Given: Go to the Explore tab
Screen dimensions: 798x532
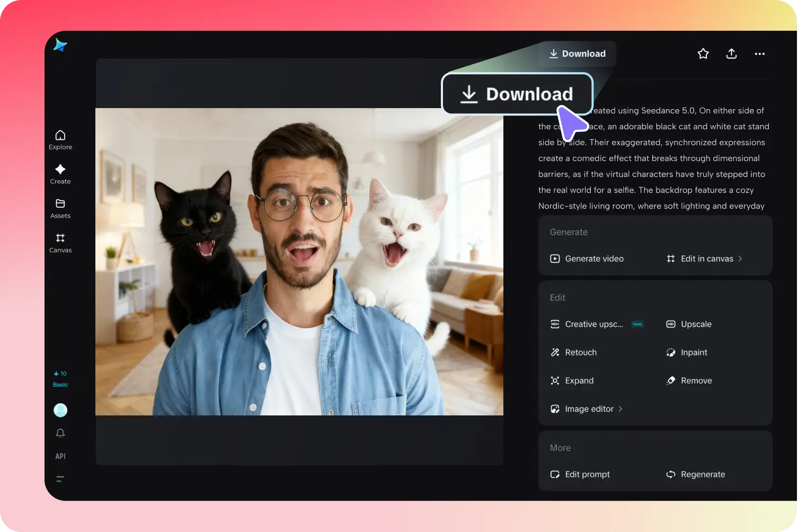Looking at the screenshot, I should pos(60,140).
